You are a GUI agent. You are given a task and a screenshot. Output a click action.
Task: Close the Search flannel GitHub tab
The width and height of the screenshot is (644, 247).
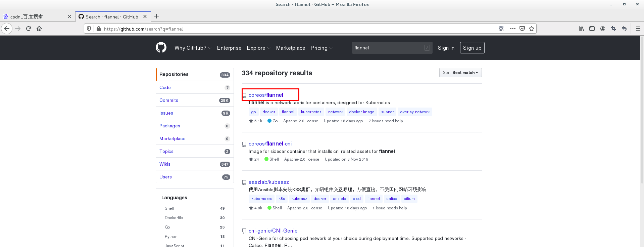145,16
